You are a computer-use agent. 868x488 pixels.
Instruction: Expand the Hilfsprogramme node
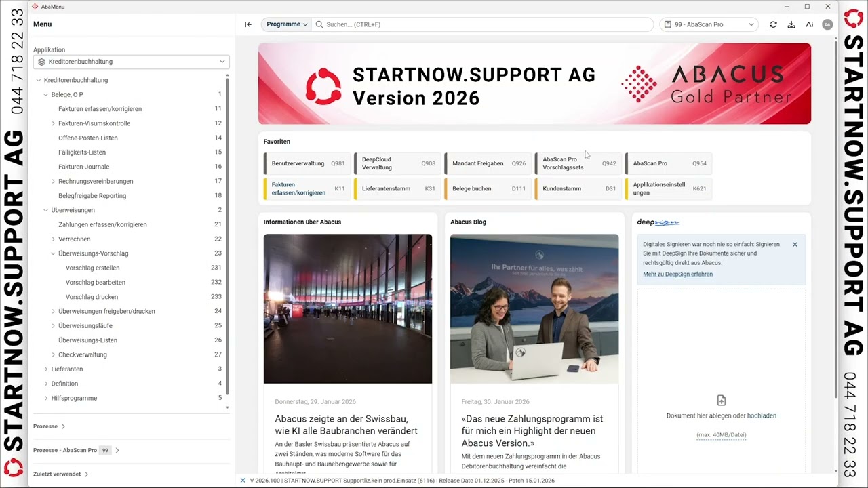coord(46,399)
